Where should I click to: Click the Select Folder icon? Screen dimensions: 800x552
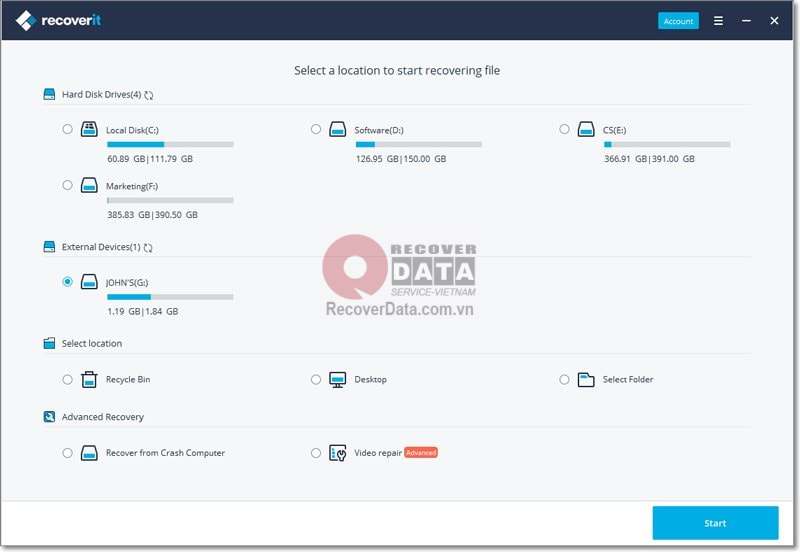click(x=586, y=380)
